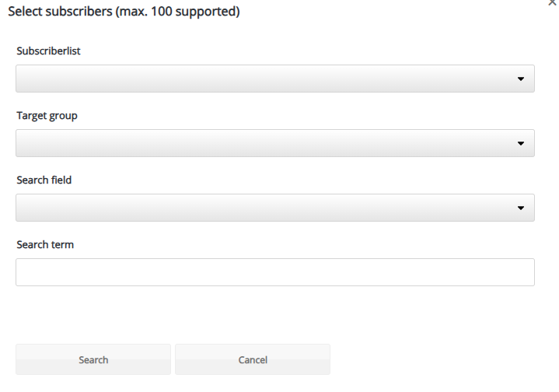
Task: Click the Select subscribers dialog title
Action: (124, 12)
